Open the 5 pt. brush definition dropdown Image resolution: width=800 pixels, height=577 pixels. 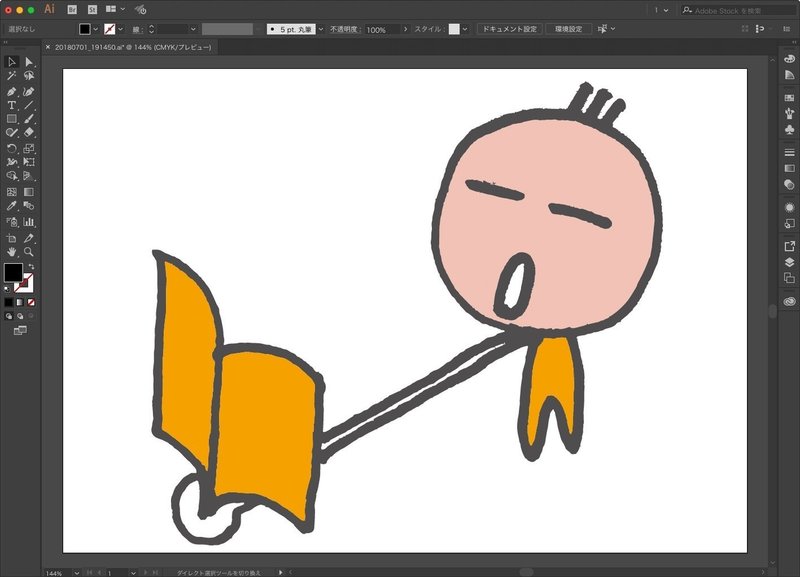click(321, 29)
